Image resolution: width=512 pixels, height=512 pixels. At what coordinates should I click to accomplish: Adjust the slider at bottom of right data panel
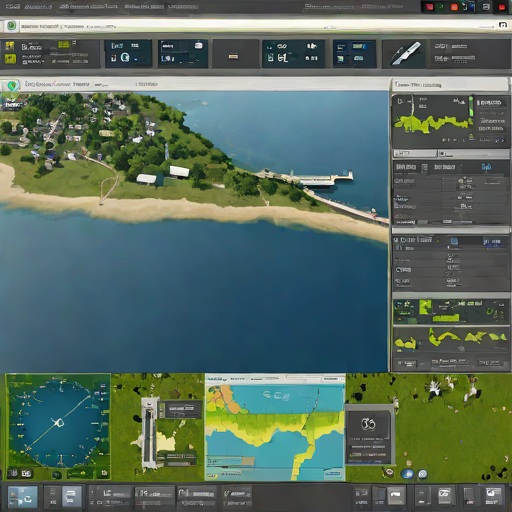(x=457, y=222)
